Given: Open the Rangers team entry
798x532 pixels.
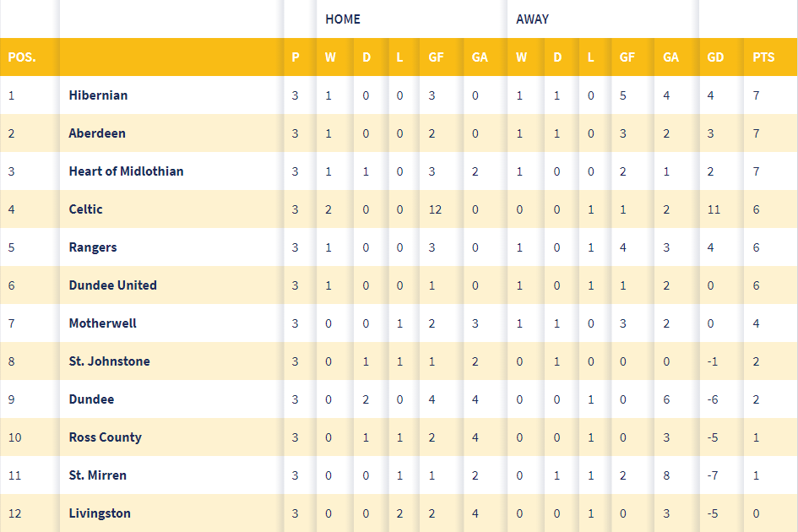Looking at the screenshot, I should (x=93, y=247).
